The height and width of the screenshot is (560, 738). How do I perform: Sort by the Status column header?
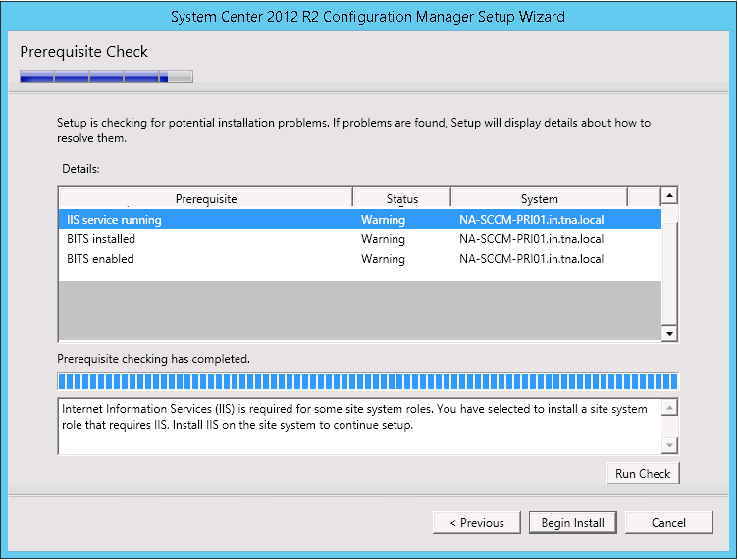pyautogui.click(x=402, y=198)
